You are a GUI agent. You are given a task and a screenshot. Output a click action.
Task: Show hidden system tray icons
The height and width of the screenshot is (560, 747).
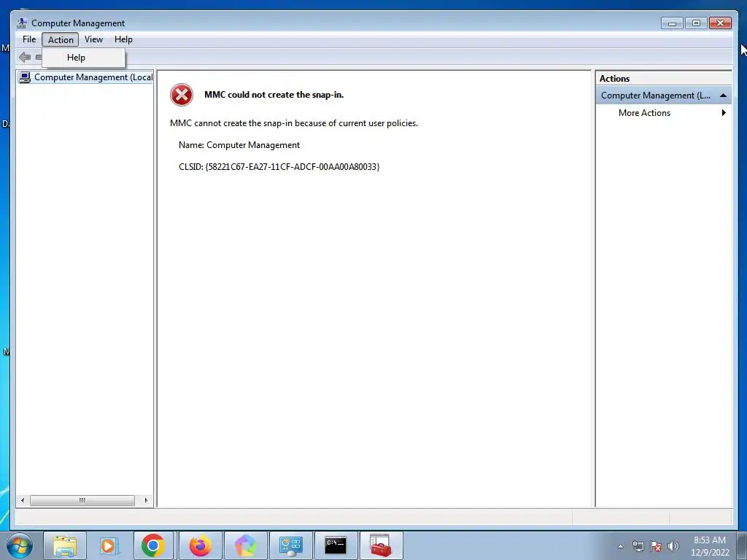click(x=620, y=546)
